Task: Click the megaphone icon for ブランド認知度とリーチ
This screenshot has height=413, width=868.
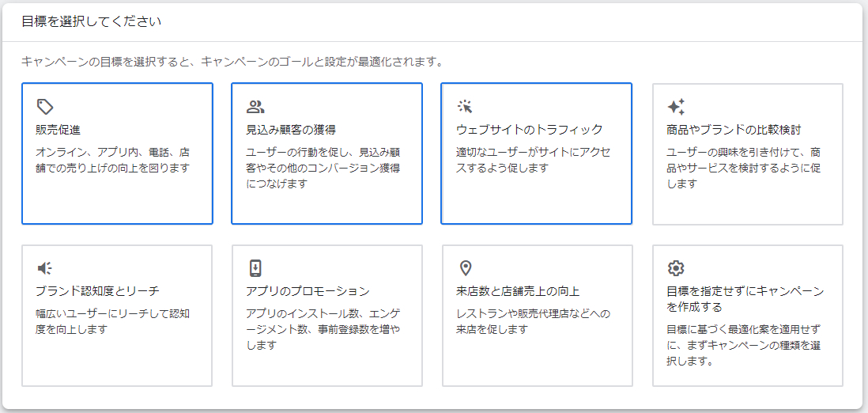Action: (x=45, y=268)
